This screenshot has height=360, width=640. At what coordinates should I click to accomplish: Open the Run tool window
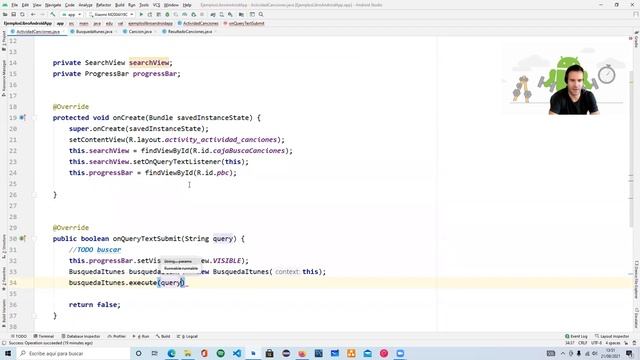click(x=141, y=336)
